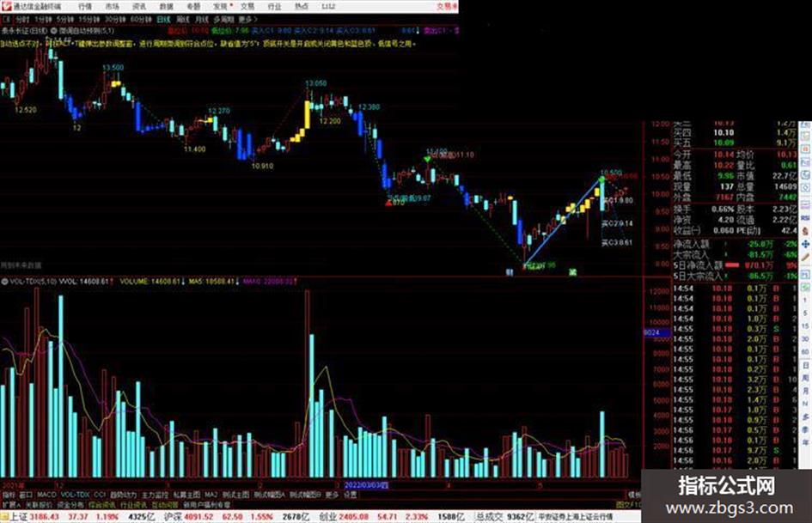Expand 更多 indicators in bottom bar
Viewport: 812px width, 523px height.
332,495
